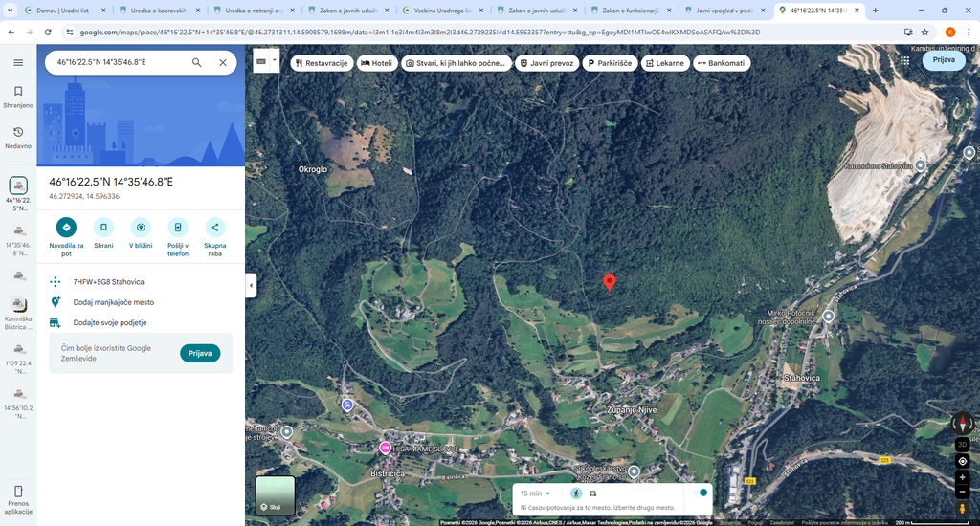This screenshot has height=526, width=980.
Task: Open the Google apps grid
Action: point(904,60)
